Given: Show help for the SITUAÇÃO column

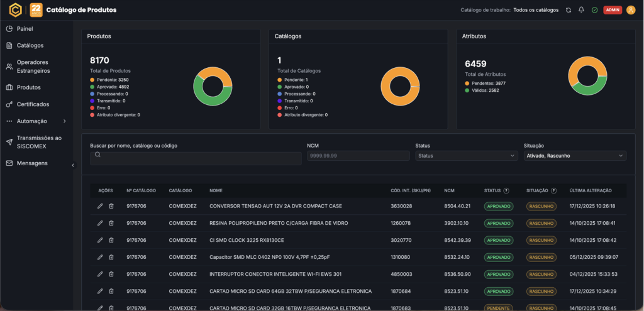Looking at the screenshot, I should [554, 190].
